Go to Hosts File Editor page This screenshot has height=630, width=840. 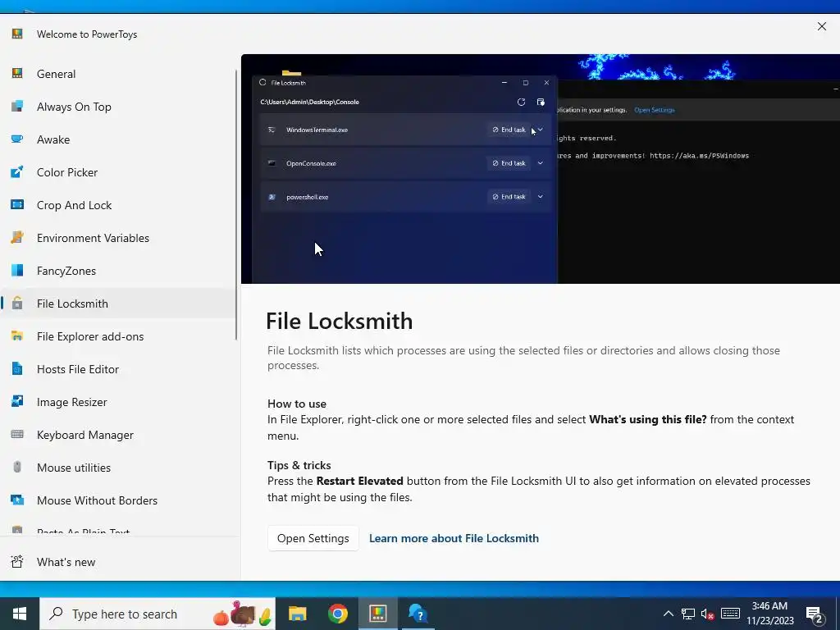click(x=118, y=368)
